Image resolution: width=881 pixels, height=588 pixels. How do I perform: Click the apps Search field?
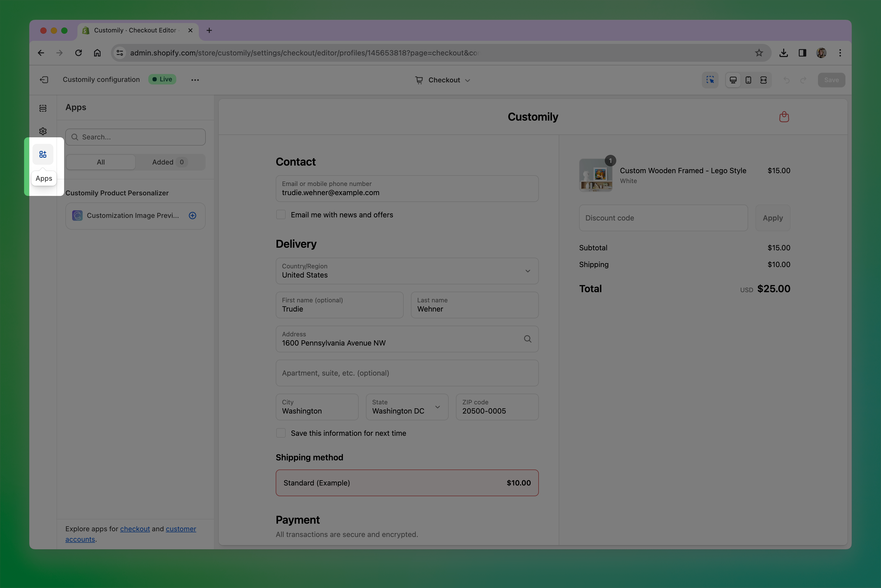point(135,137)
